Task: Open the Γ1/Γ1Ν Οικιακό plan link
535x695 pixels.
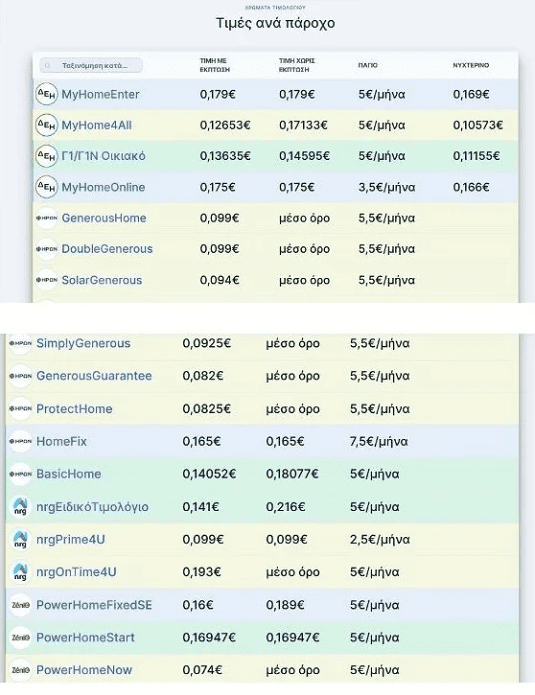Action: pyautogui.click(x=103, y=156)
